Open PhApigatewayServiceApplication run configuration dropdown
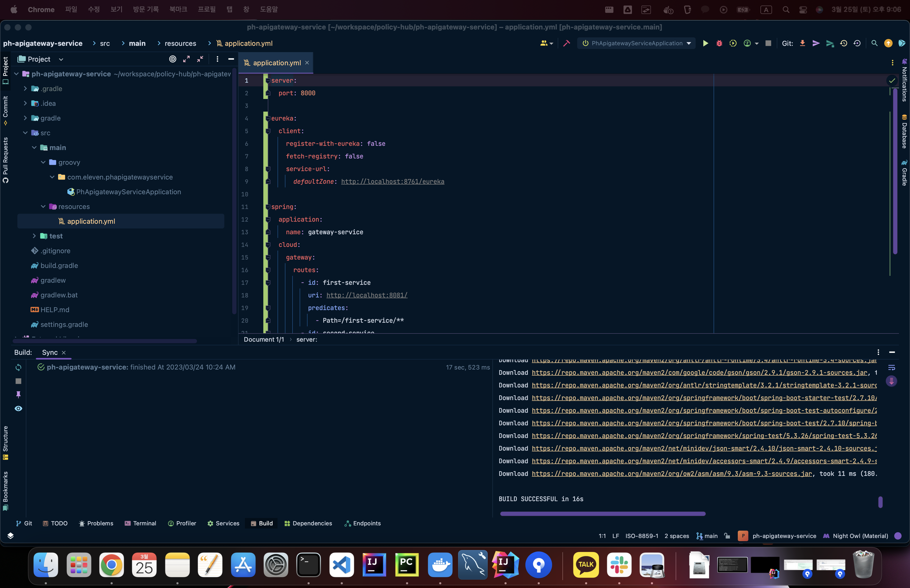This screenshot has width=910, height=588. tap(637, 43)
